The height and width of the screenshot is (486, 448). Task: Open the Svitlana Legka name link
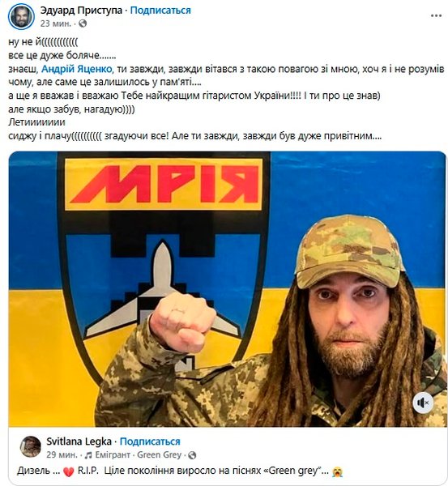click(x=79, y=441)
